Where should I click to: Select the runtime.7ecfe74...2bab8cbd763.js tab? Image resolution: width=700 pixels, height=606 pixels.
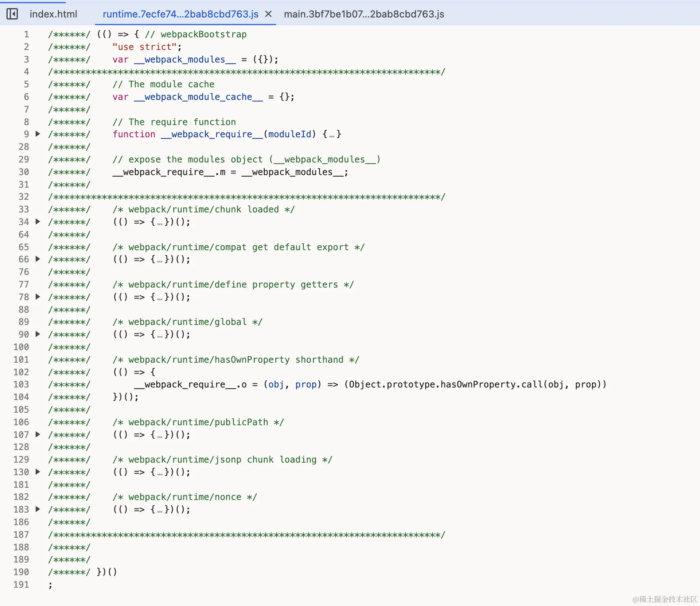(180, 14)
